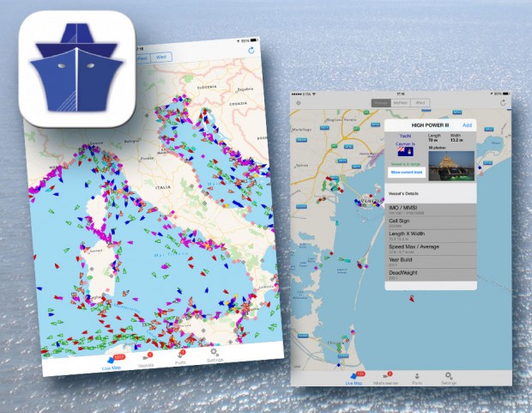Select the partly hidden Fleet tab, left iPad
The width and height of the screenshot is (532, 413).
(142, 58)
